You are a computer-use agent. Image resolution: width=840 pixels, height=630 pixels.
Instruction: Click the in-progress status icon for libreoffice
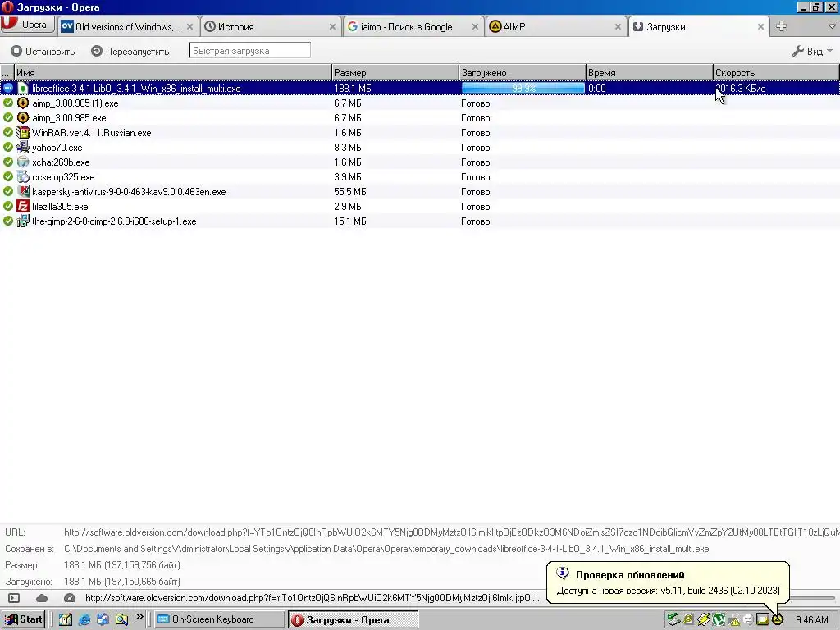pyautogui.click(x=8, y=88)
